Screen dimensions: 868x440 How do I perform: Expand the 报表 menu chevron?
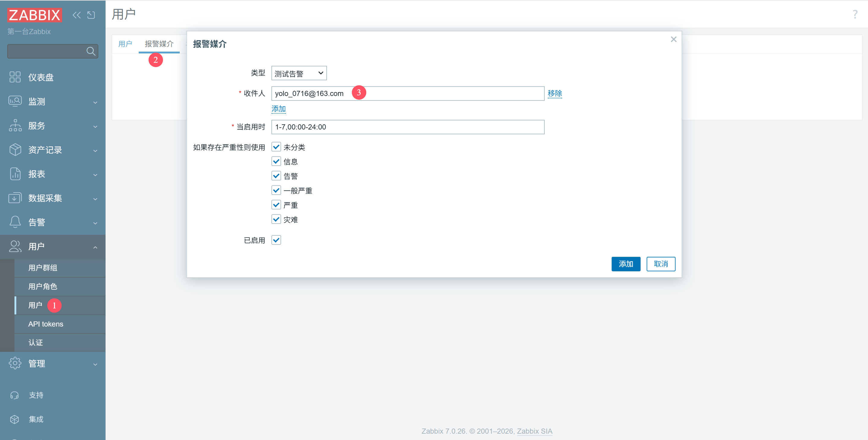[x=95, y=175]
